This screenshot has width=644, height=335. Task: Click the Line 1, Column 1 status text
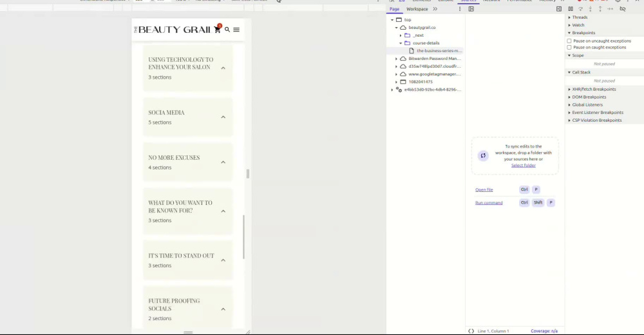pyautogui.click(x=493, y=331)
